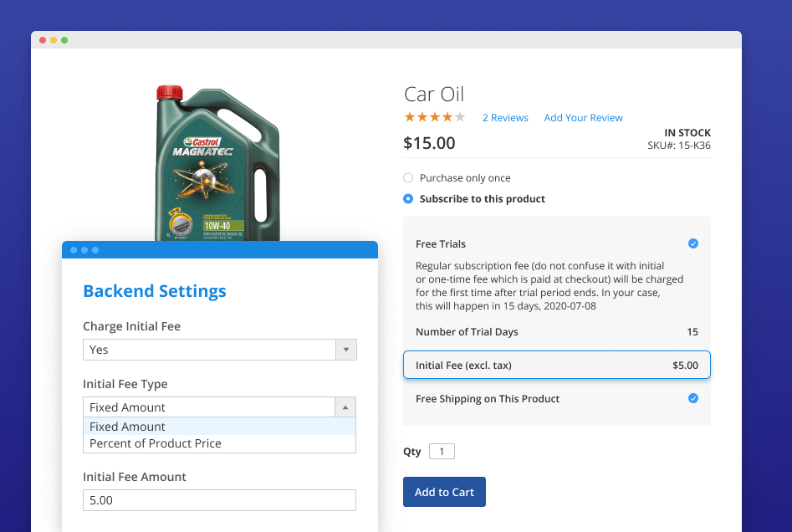Open the Charge Initial Fee dropdown
Image resolution: width=792 pixels, height=532 pixels.
click(x=219, y=350)
